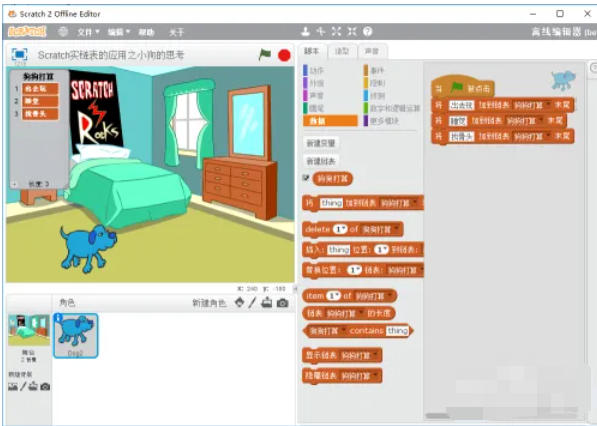597x426 pixels.
Task: Take new backdrop photo with camera icon
Action: pyautogui.click(x=45, y=387)
